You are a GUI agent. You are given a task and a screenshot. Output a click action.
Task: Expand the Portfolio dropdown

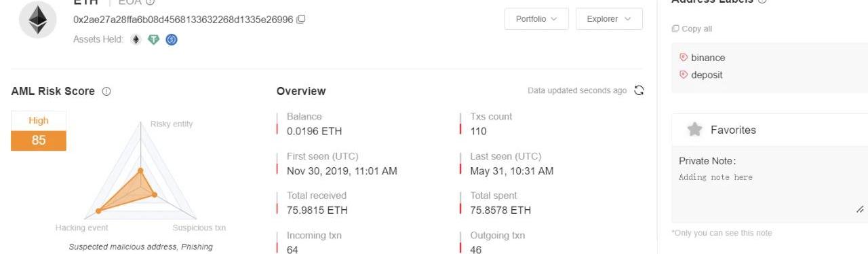pyautogui.click(x=536, y=19)
